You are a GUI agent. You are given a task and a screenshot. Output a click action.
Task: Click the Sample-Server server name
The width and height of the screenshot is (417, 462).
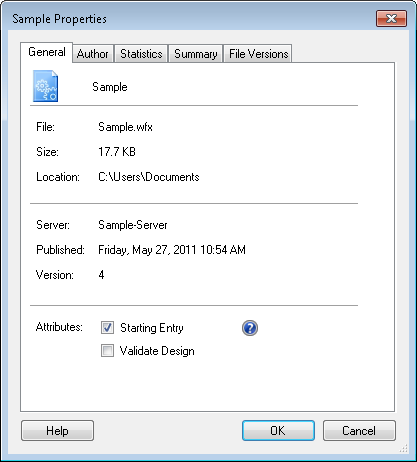click(x=133, y=225)
